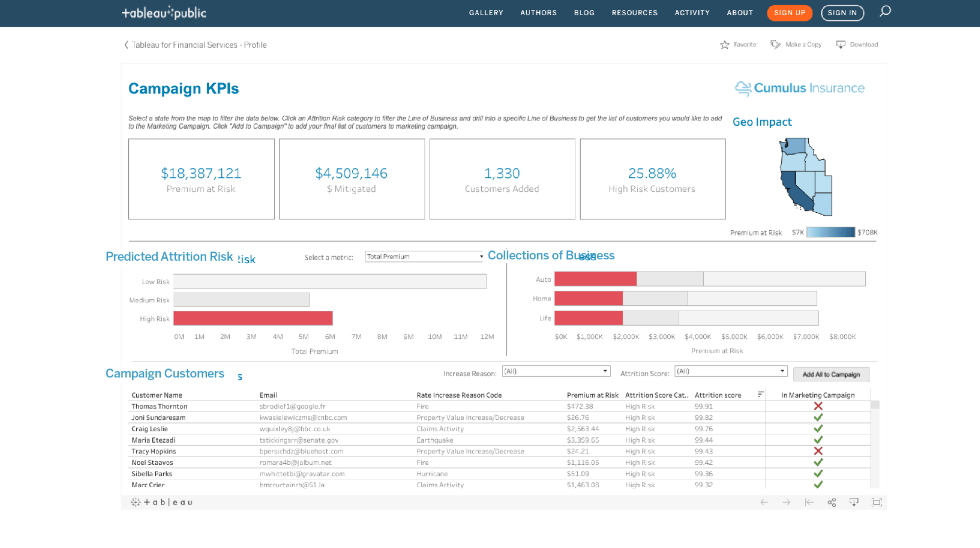Image resolution: width=980 pixels, height=548 pixels.
Task: Click Add All to Campaign button
Action: (x=831, y=374)
